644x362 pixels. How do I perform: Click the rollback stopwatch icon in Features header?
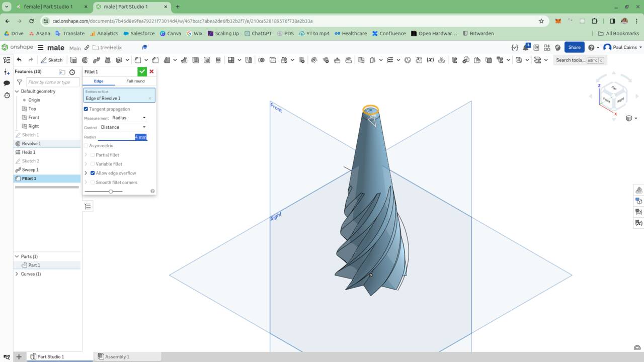[72, 72]
